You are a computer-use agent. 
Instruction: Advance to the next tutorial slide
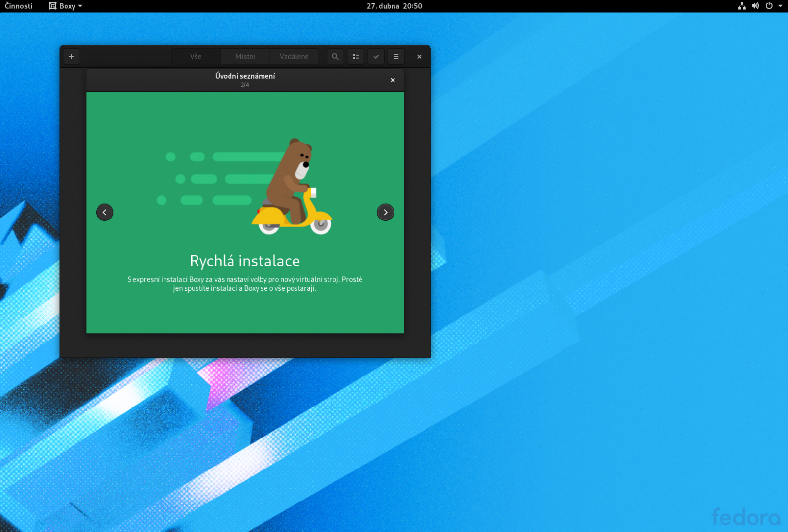tap(386, 212)
